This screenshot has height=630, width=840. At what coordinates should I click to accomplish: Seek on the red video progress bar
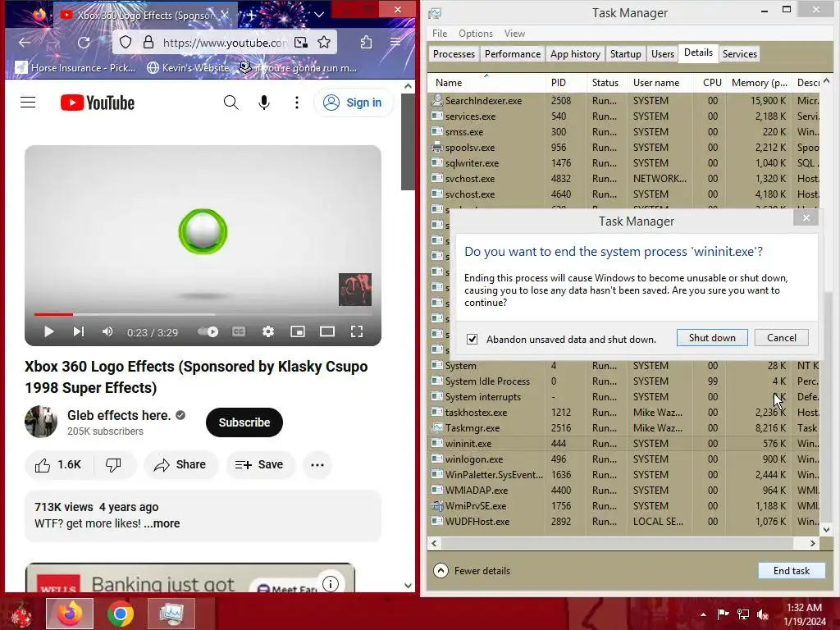coord(203,314)
